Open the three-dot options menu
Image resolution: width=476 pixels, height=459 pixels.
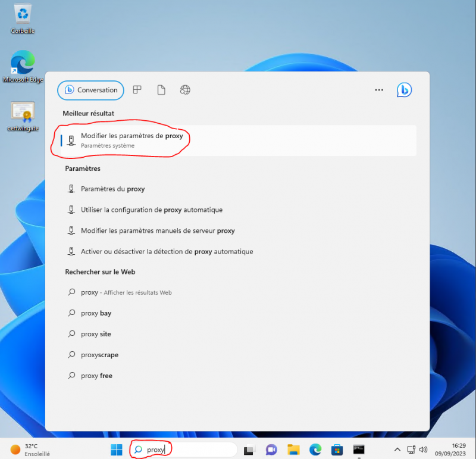379,90
